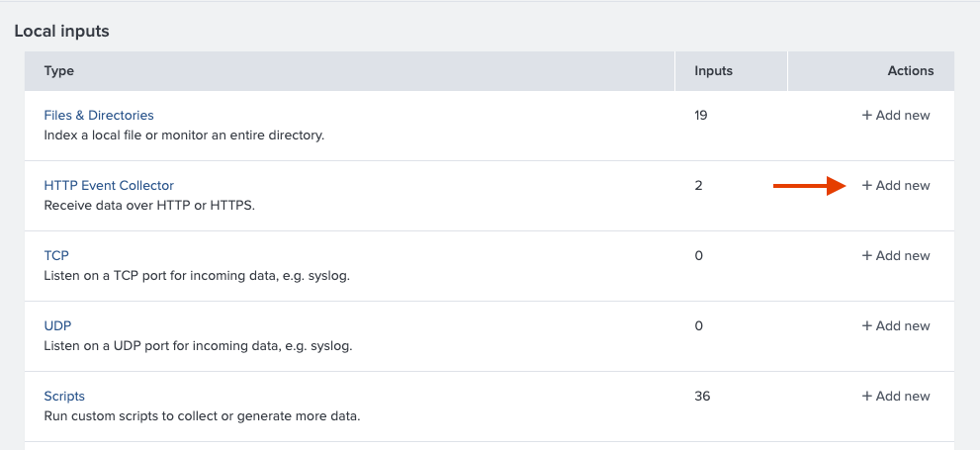Click the 36 inputs count for Scripts

[702, 397]
